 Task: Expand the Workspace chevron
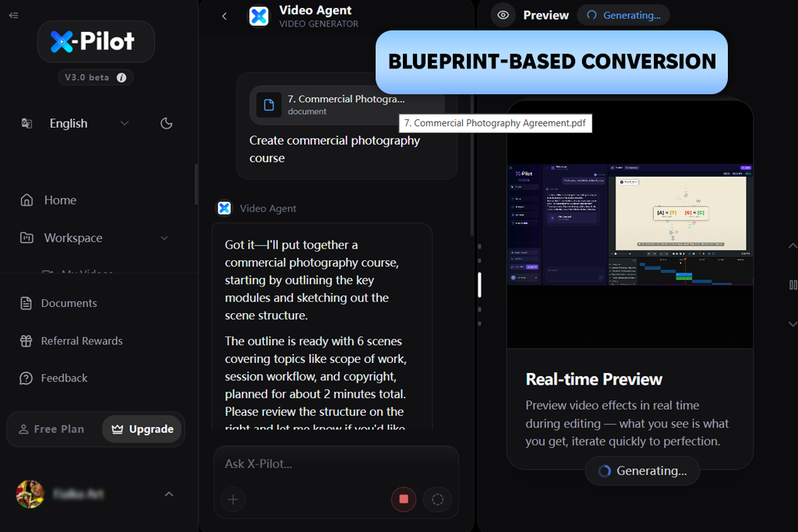tap(164, 238)
